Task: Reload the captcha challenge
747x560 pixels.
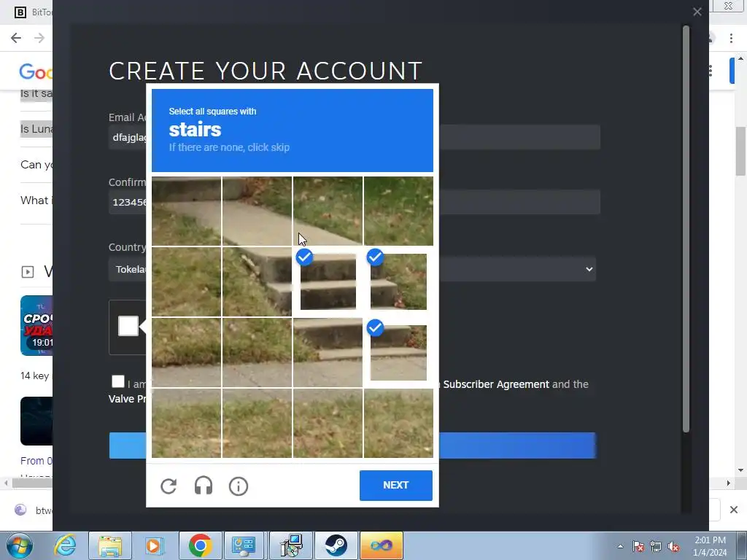Action: coord(169,486)
